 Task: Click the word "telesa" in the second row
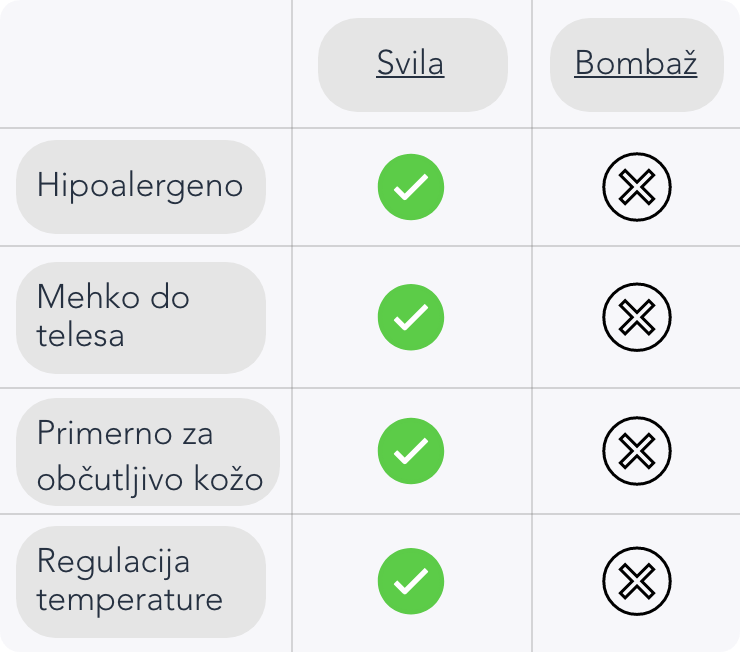pos(81,335)
